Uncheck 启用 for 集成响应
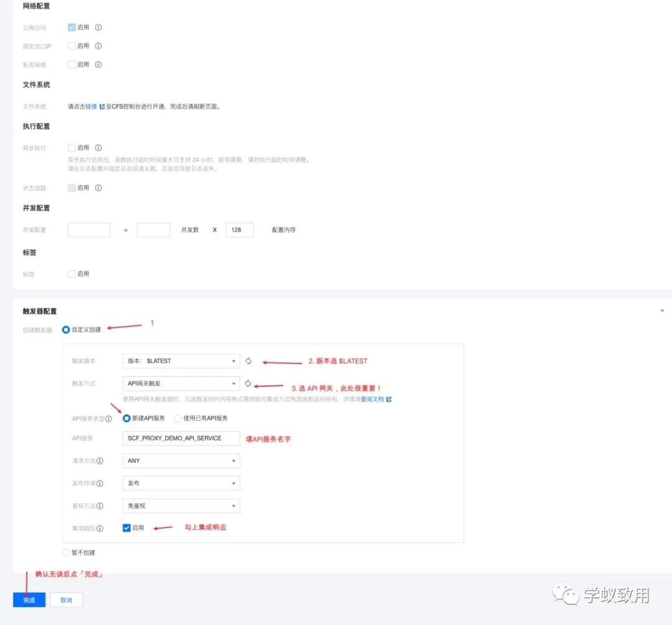The image size is (672, 625). 126,528
